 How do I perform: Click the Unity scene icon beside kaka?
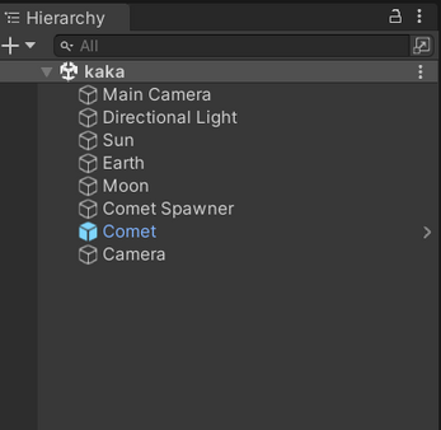point(69,72)
